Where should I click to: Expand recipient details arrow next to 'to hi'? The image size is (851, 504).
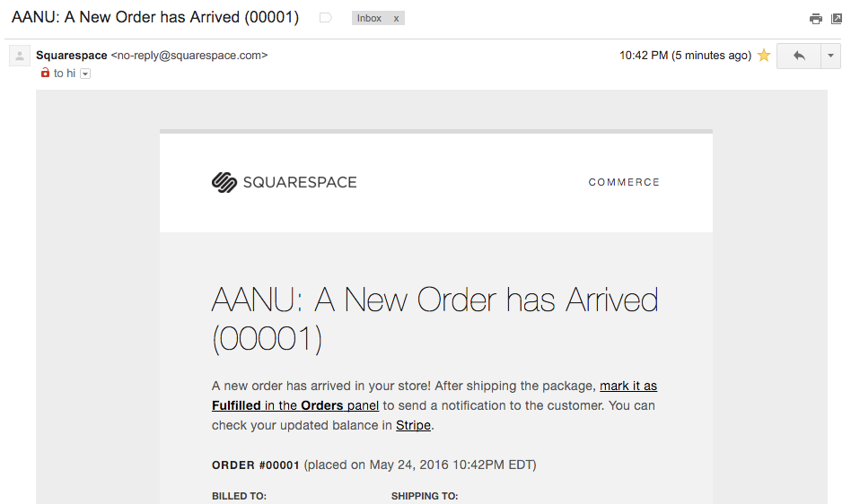pyautogui.click(x=85, y=74)
